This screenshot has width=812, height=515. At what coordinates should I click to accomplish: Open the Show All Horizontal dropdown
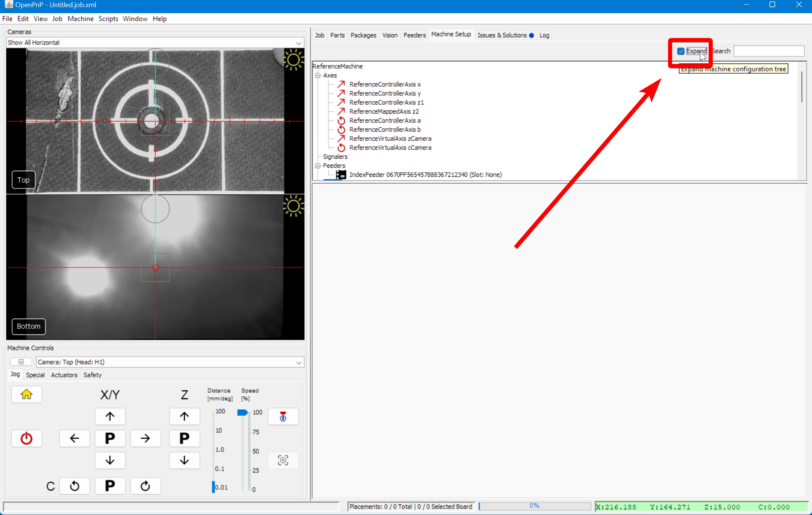[155, 43]
